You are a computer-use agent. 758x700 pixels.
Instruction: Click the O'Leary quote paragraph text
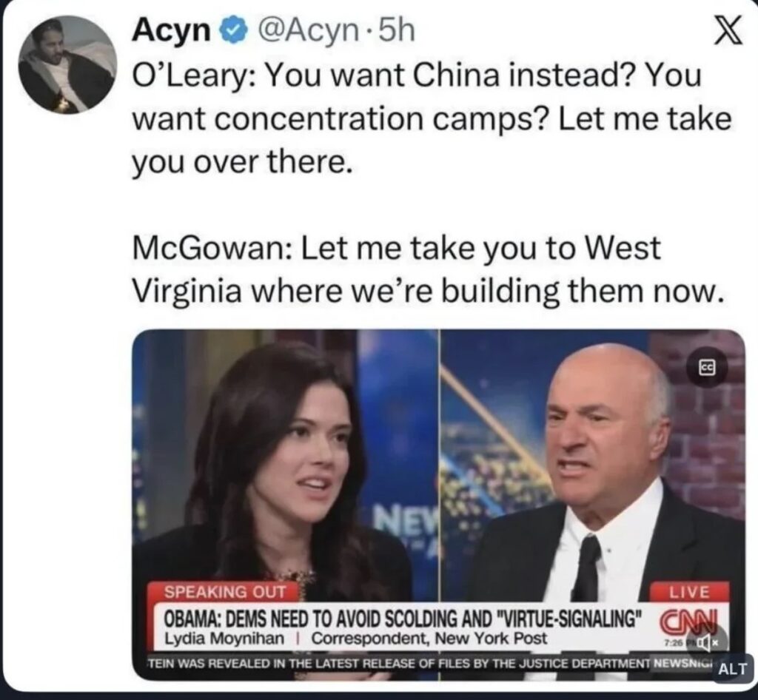pyautogui.click(x=432, y=118)
